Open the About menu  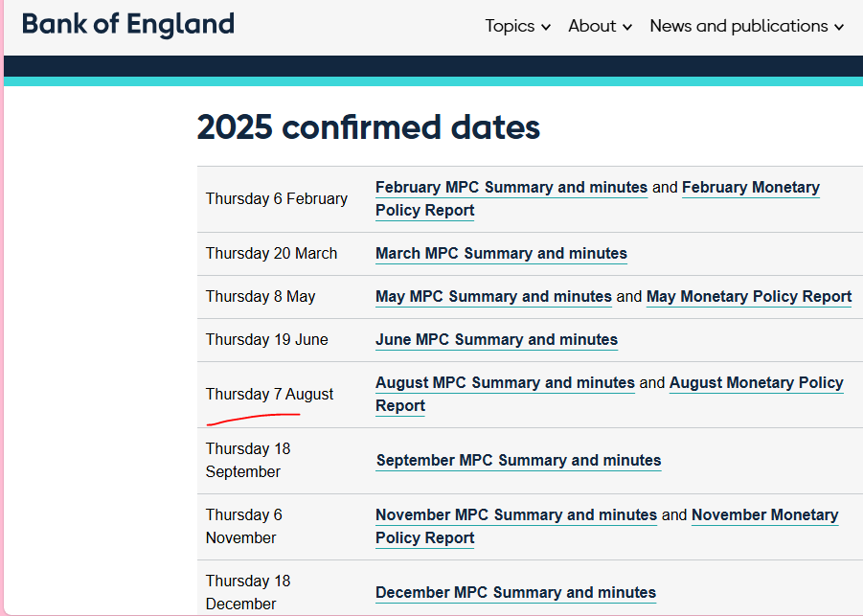[x=592, y=26]
